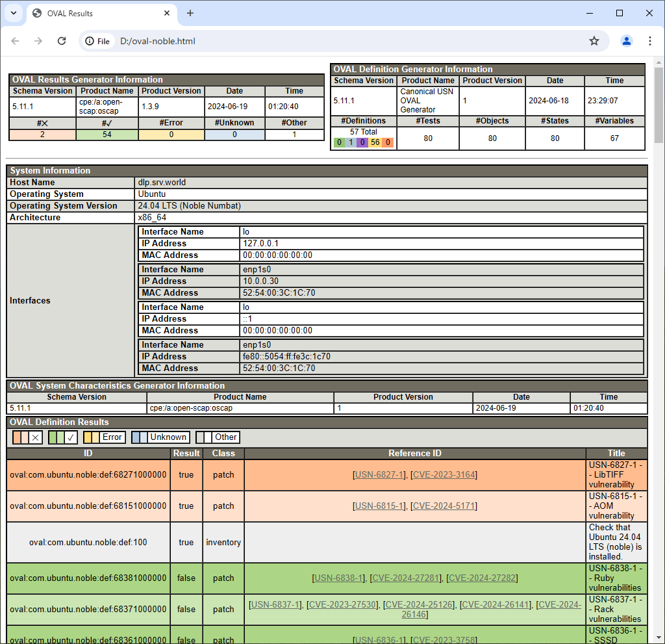
Task: Open the CVE-2024-25126 link
Action: pyautogui.click(x=419, y=604)
